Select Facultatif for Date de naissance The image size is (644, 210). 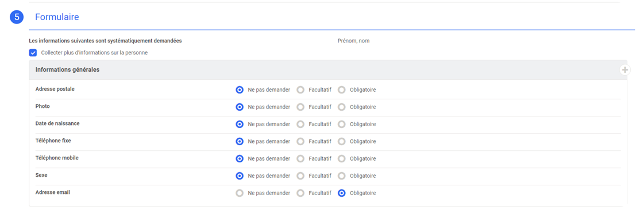tap(300, 125)
